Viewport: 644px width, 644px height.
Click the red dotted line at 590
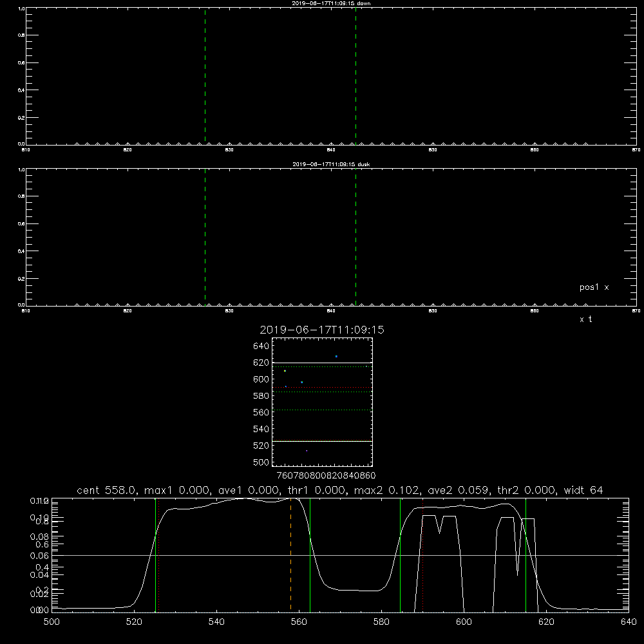point(423,554)
